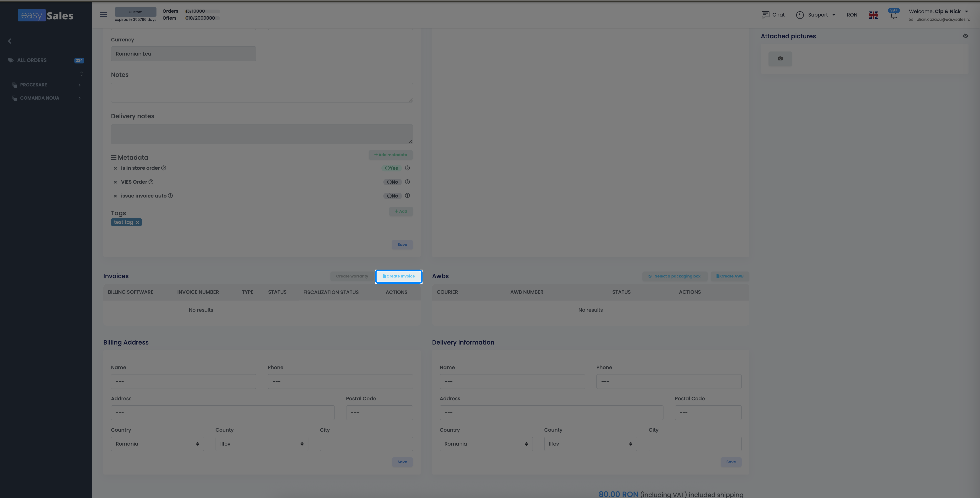Open the notifications bell
Viewport: 980px width, 498px height.
(x=894, y=15)
